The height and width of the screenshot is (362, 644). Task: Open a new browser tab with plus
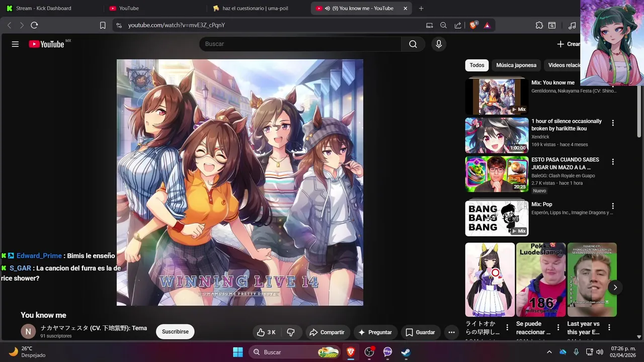coord(421,9)
